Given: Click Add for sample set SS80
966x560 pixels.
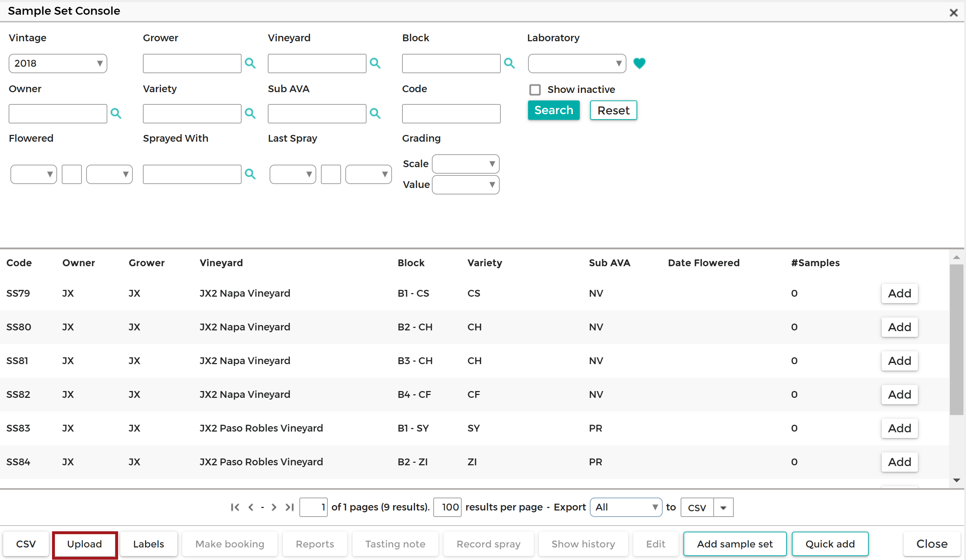Looking at the screenshot, I should pyautogui.click(x=899, y=327).
